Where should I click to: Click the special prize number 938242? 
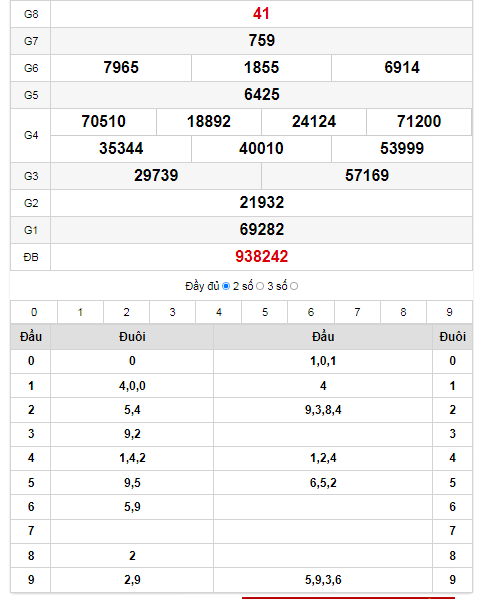[262, 256]
